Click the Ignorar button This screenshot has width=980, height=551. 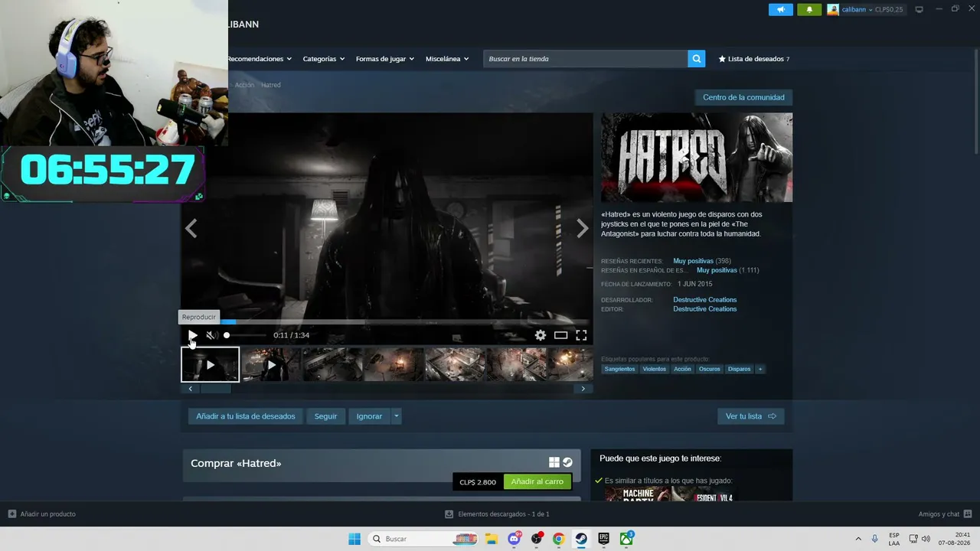pos(369,416)
